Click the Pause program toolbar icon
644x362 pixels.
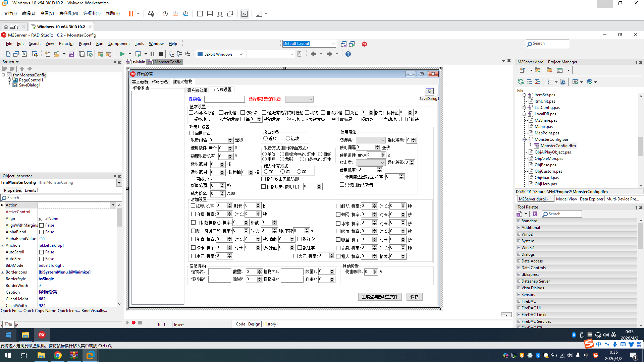tap(152, 54)
